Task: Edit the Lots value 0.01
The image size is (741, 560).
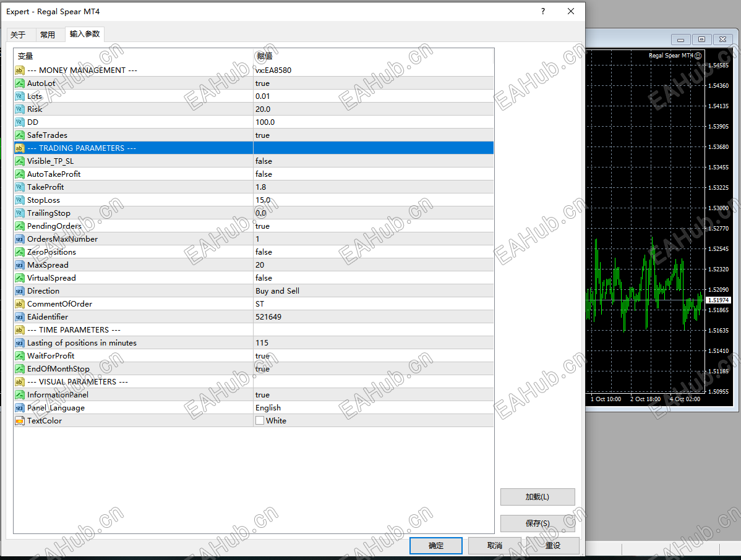Action: click(263, 96)
